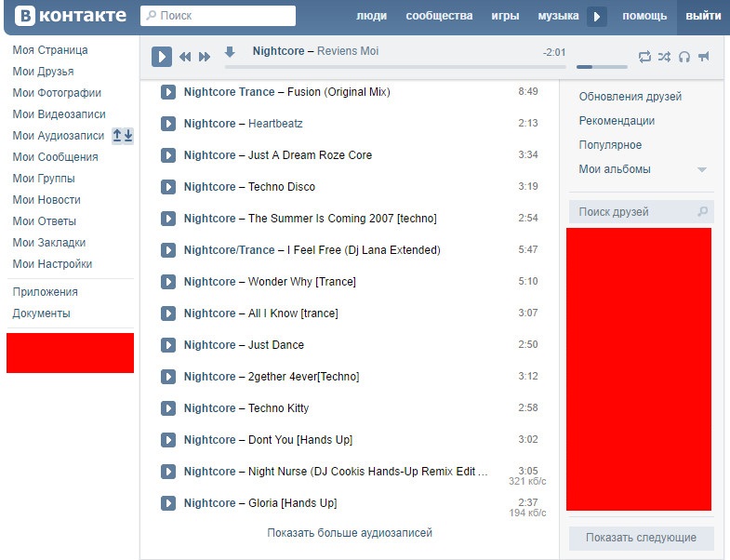Play Nightcore – Dont You [Hands Up]
This screenshot has width=730, height=560.
pos(168,440)
